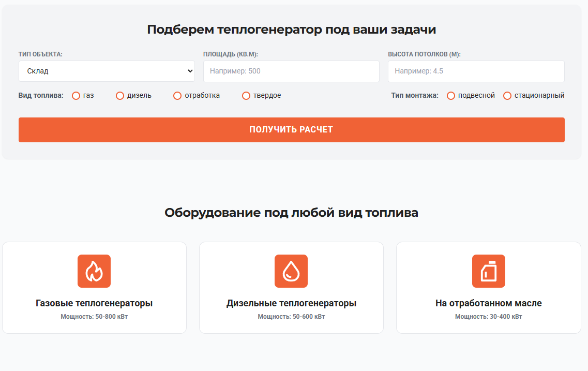Click the 'Площадь (кв.м)' input field

coord(291,71)
